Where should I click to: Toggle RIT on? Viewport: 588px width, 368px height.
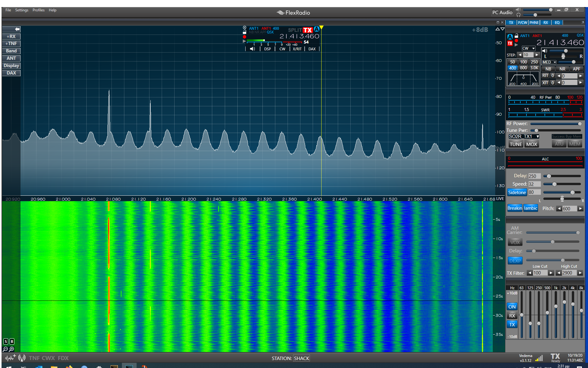click(545, 75)
